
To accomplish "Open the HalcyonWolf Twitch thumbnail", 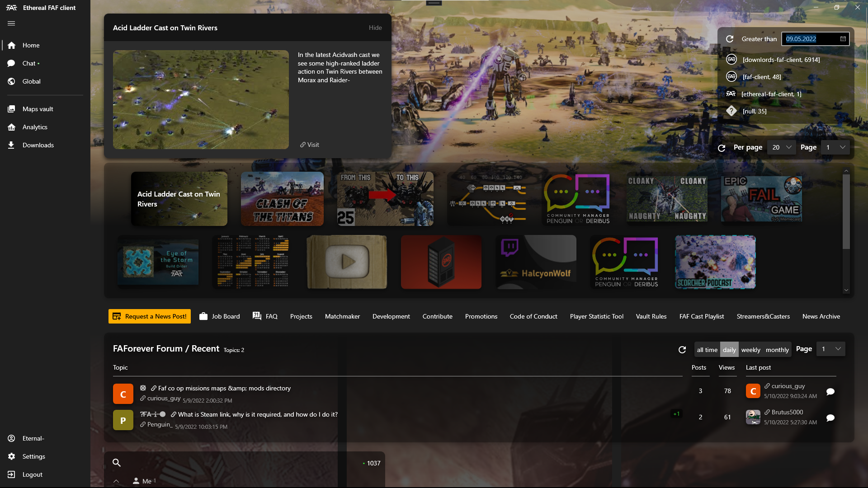I will (x=536, y=262).
